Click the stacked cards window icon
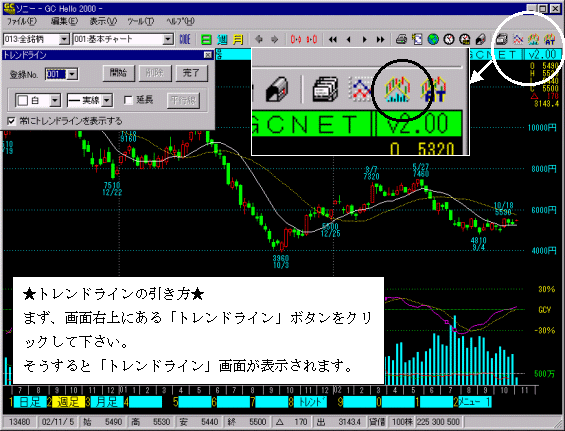 point(502,39)
